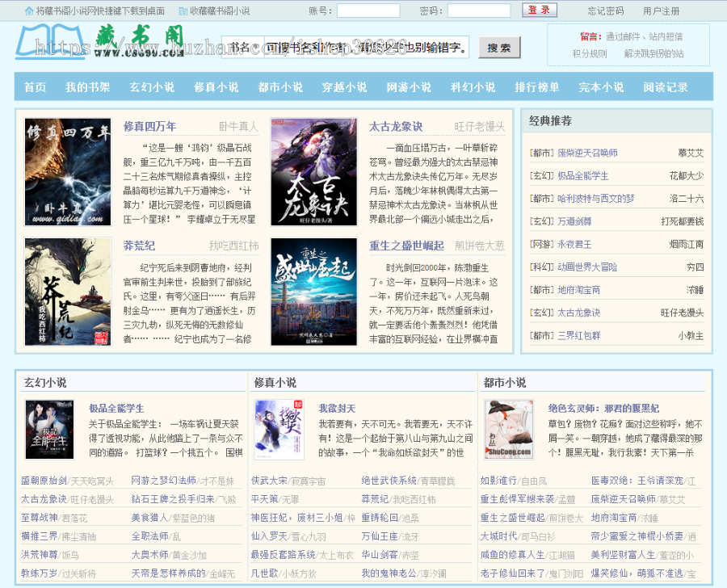Open the 解决跳到别的站 link
Image resolution: width=727 pixels, height=588 pixels.
tap(653, 54)
